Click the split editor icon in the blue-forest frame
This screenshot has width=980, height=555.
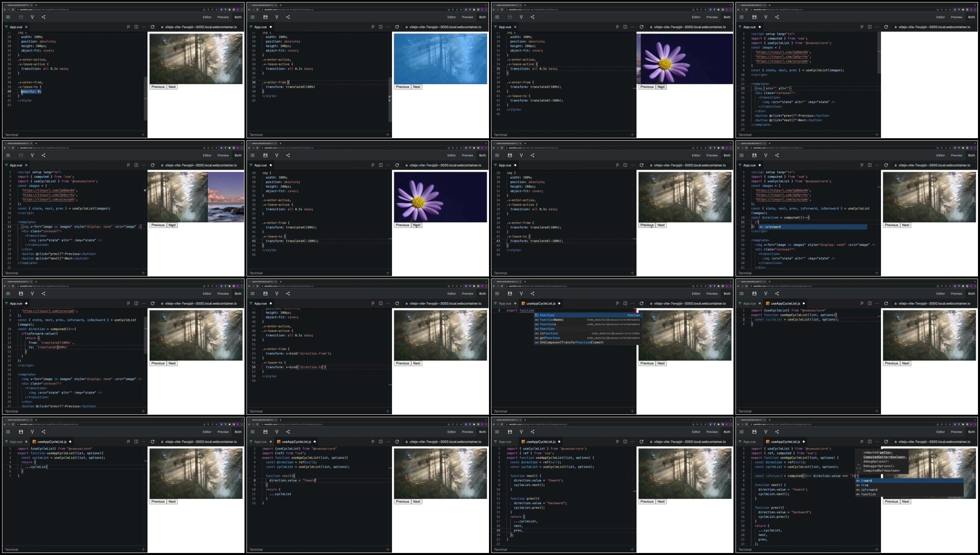[x=381, y=27]
